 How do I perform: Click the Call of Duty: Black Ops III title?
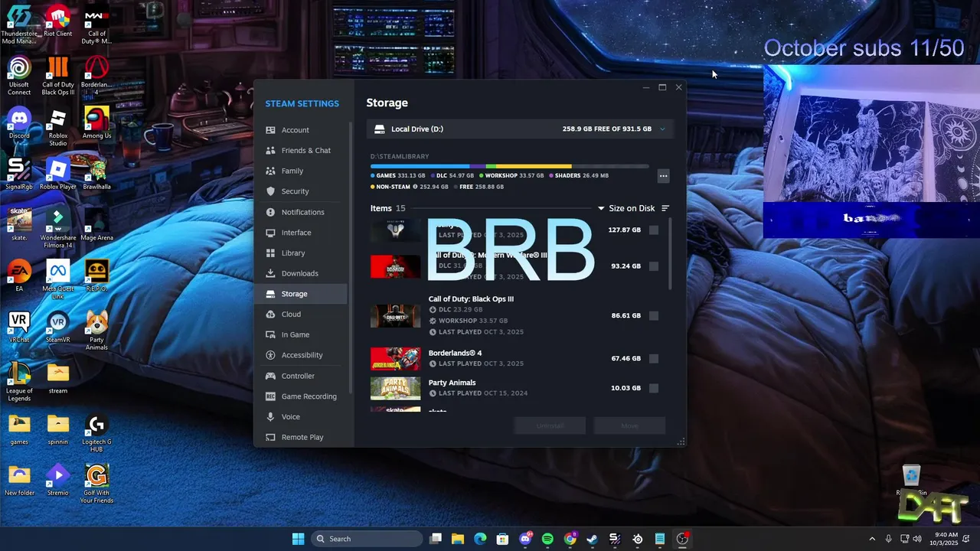point(471,299)
